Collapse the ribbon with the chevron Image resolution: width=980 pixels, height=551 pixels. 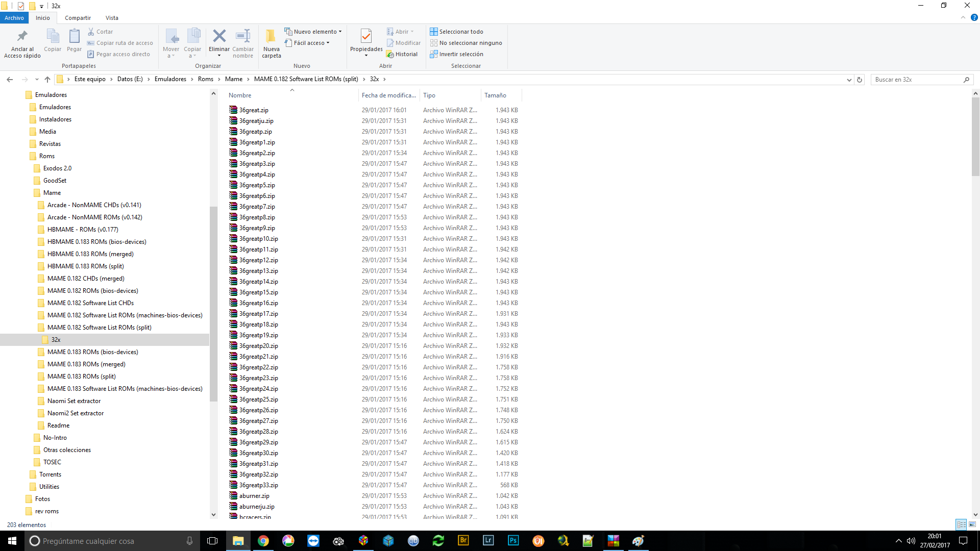click(963, 17)
